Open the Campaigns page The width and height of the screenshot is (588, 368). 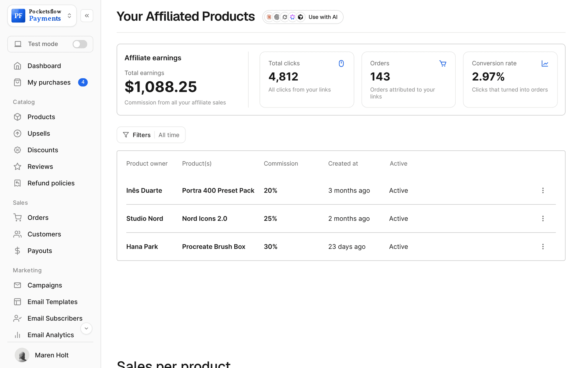[x=45, y=285]
